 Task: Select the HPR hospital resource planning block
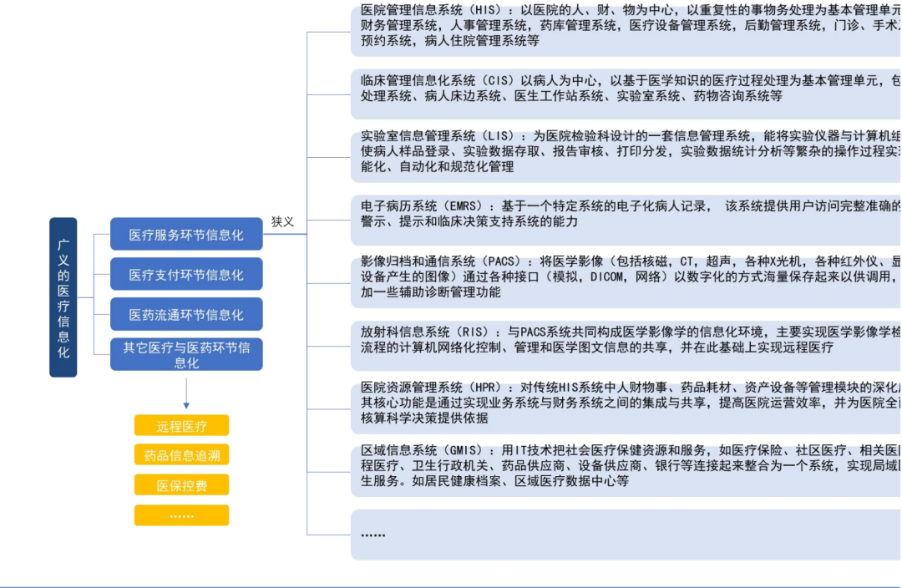[585, 403]
